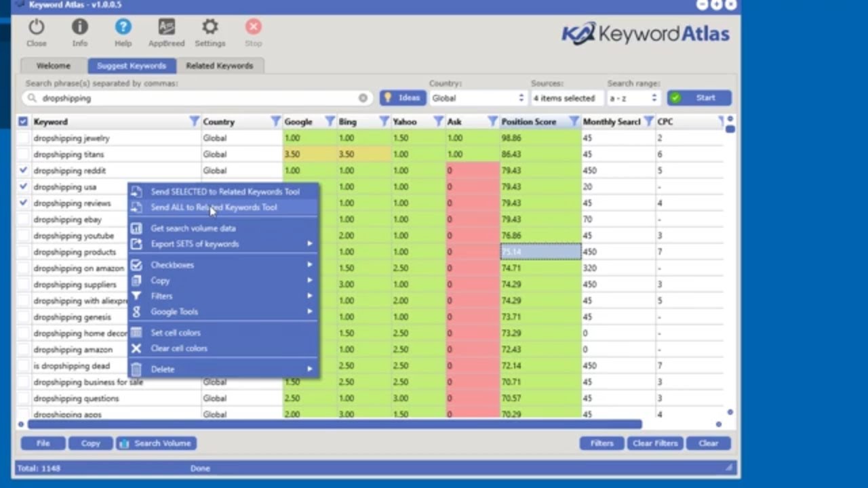Open filter icon on Google column
This screenshot has width=868, height=488.
[330, 121]
